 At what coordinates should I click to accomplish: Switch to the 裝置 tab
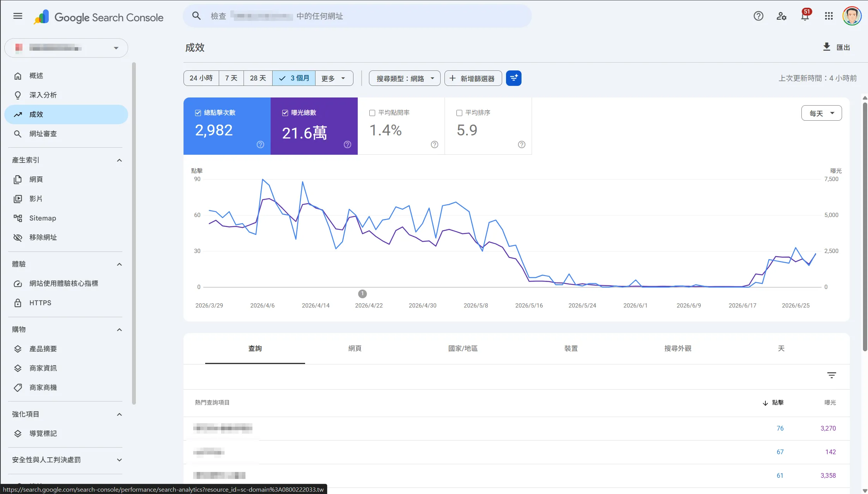(x=571, y=349)
